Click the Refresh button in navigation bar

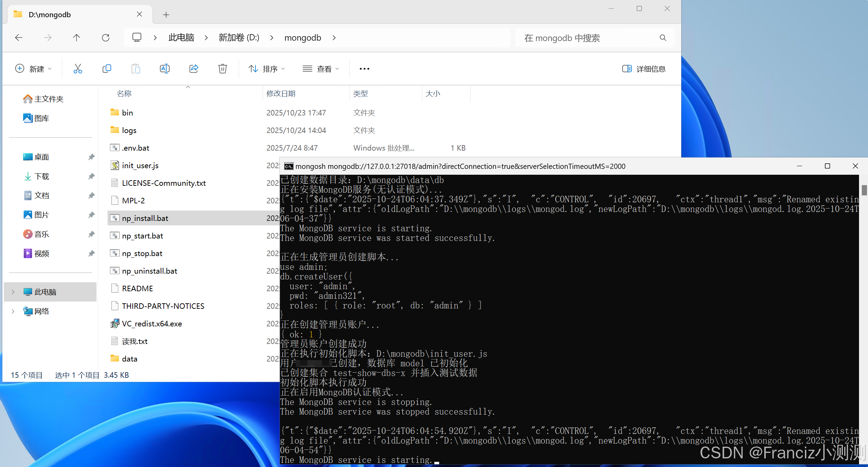(x=105, y=38)
